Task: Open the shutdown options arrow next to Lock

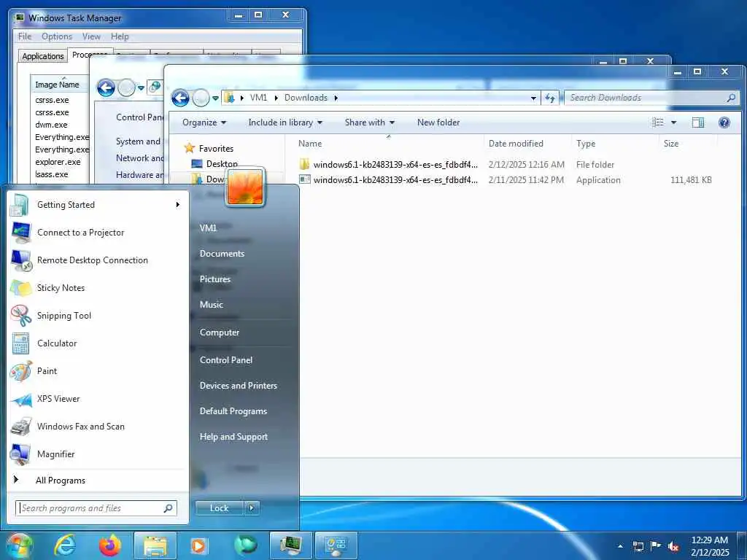Action: pyautogui.click(x=252, y=508)
